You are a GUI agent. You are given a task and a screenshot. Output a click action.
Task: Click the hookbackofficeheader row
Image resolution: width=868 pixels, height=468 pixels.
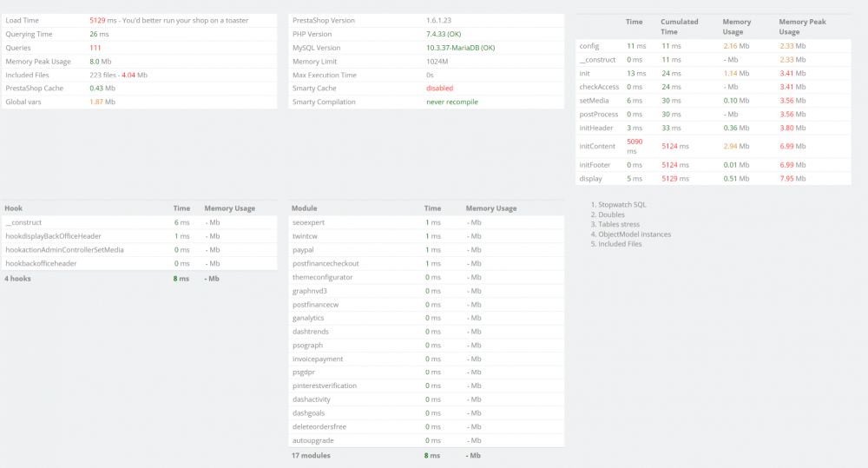click(x=139, y=264)
